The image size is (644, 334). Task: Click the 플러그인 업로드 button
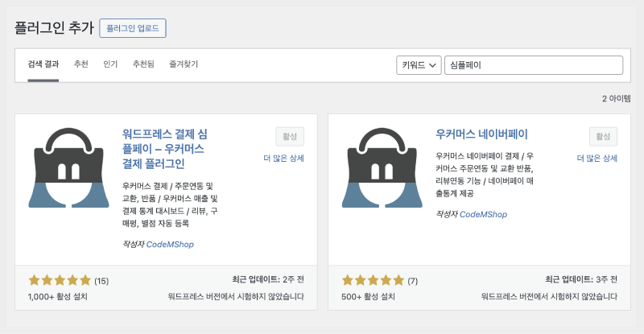click(132, 28)
